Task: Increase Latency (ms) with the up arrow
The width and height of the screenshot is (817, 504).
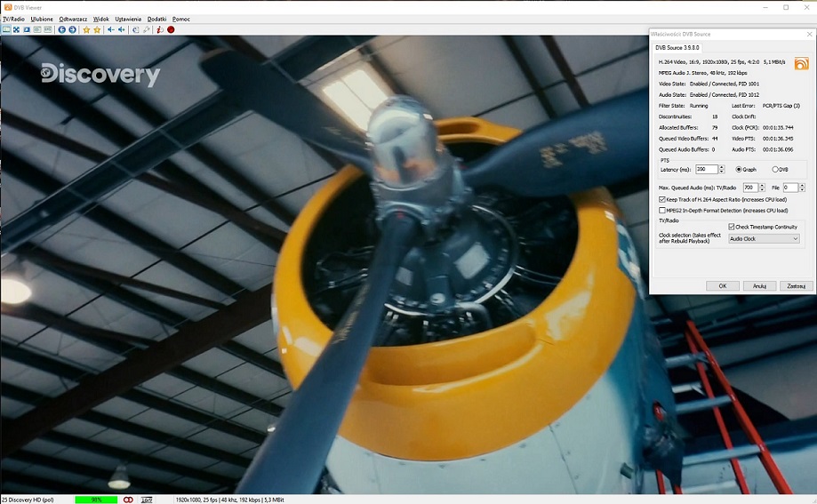Action: tap(722, 167)
